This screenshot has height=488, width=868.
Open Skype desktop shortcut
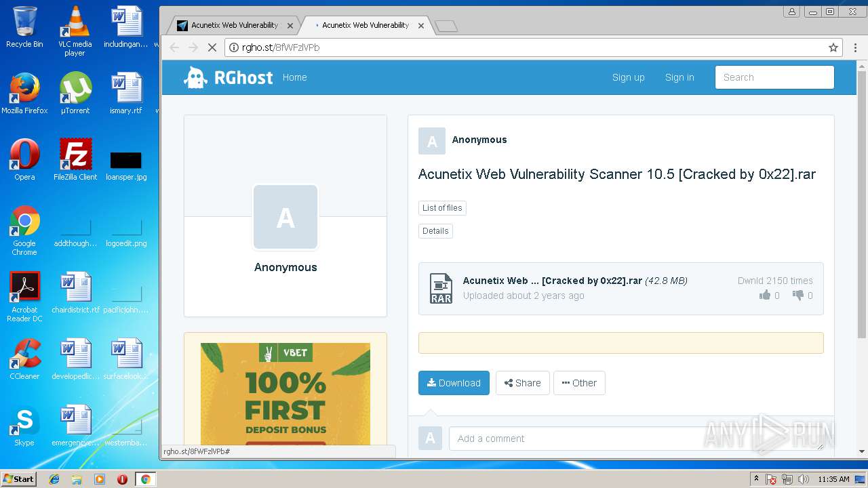[x=24, y=426]
